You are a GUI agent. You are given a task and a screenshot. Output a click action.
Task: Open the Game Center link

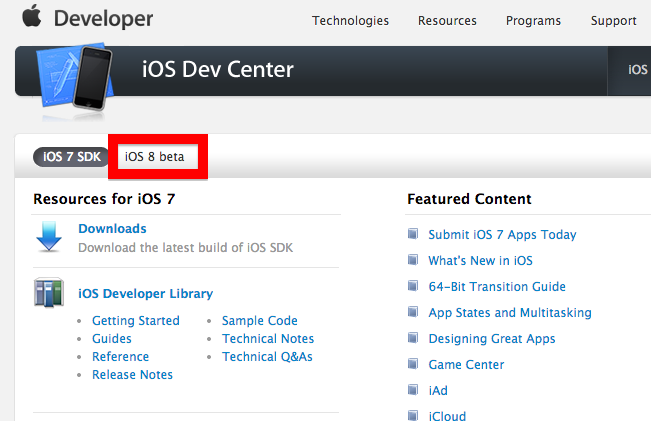(x=466, y=365)
